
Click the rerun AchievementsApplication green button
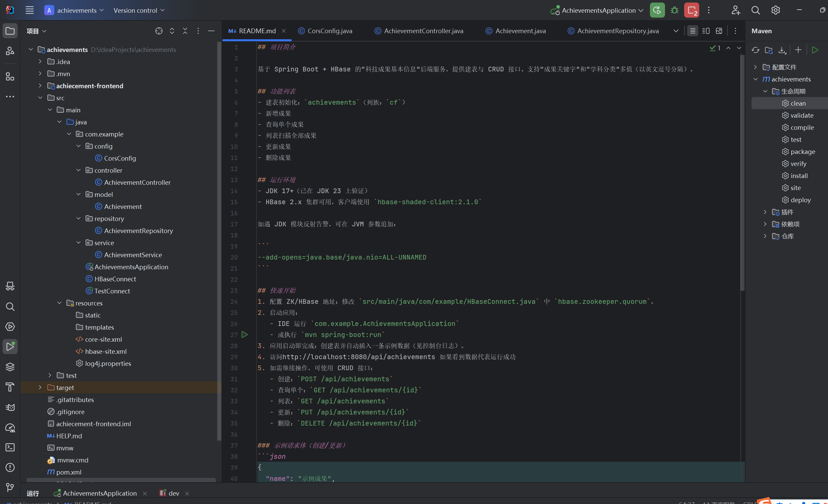click(657, 10)
